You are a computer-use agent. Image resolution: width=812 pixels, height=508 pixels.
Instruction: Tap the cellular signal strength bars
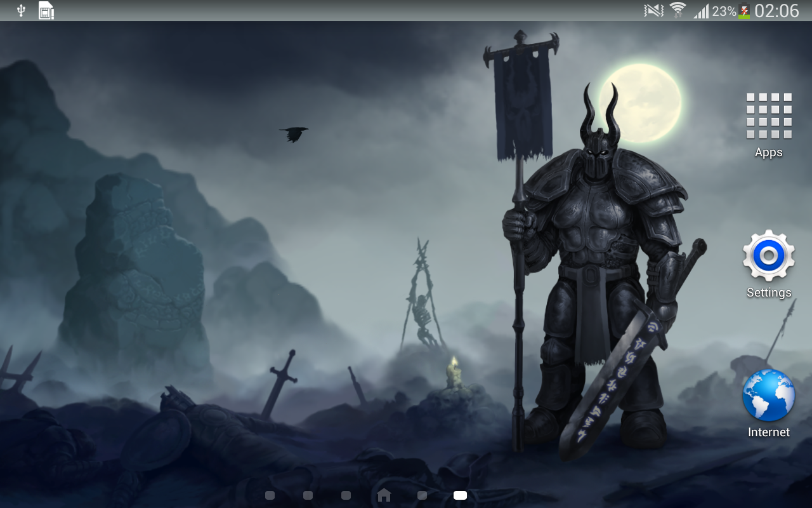tap(701, 11)
